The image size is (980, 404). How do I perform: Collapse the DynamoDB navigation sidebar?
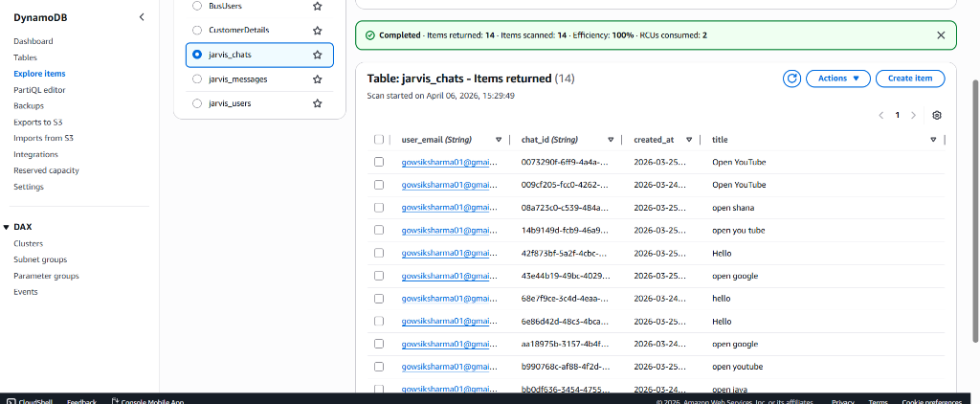pos(142,17)
